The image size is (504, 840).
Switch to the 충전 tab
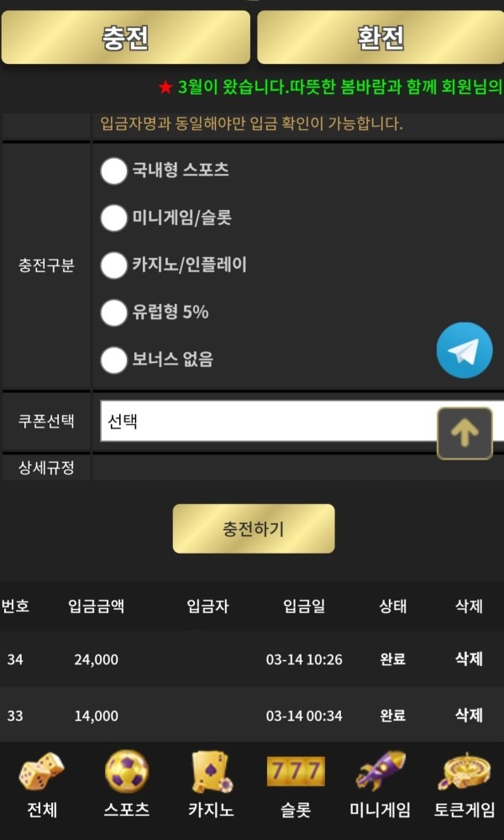click(x=126, y=38)
